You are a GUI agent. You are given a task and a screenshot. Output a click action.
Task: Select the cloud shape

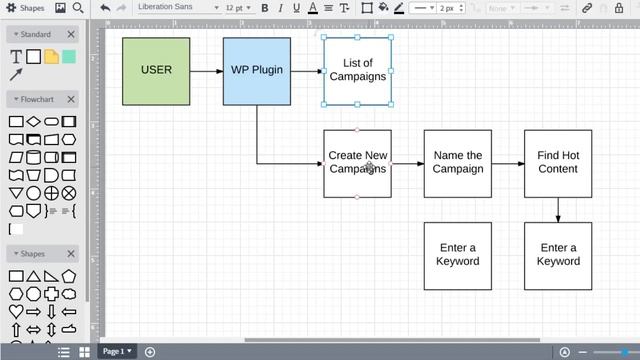coord(69,294)
